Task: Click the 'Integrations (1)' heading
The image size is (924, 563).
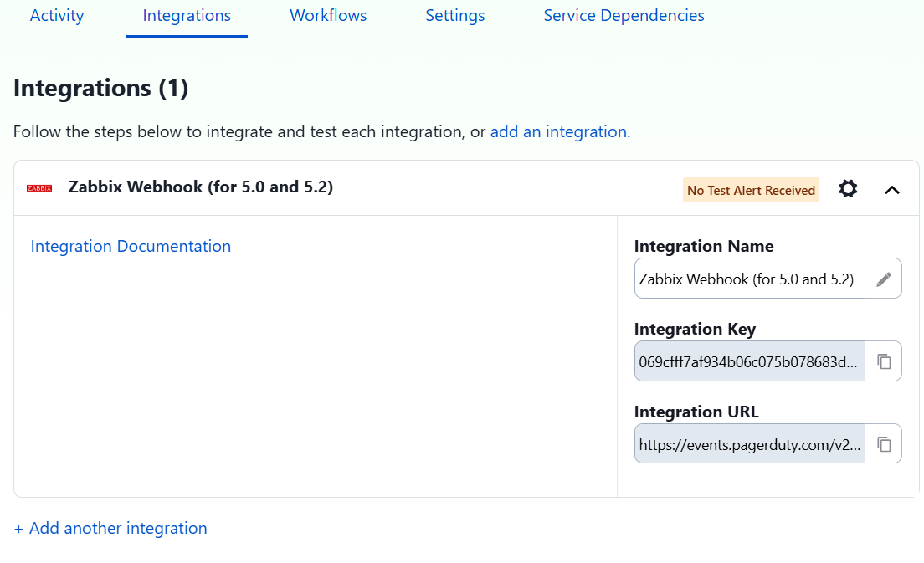Action: click(100, 89)
